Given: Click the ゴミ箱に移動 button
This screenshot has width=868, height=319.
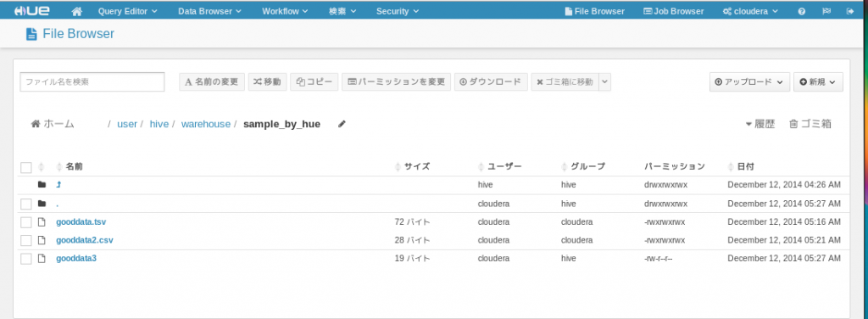Looking at the screenshot, I should pos(565,82).
